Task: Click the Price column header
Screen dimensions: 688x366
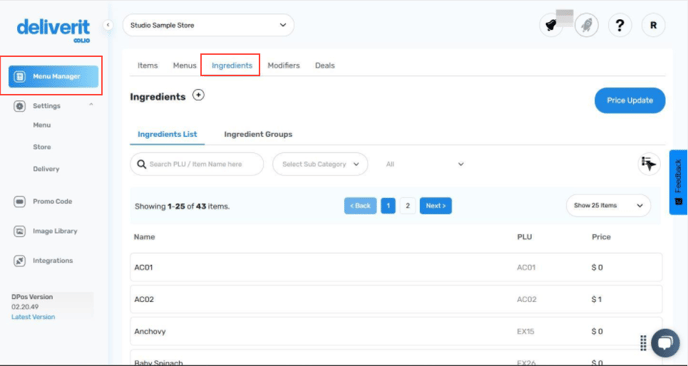Action: pos(601,237)
